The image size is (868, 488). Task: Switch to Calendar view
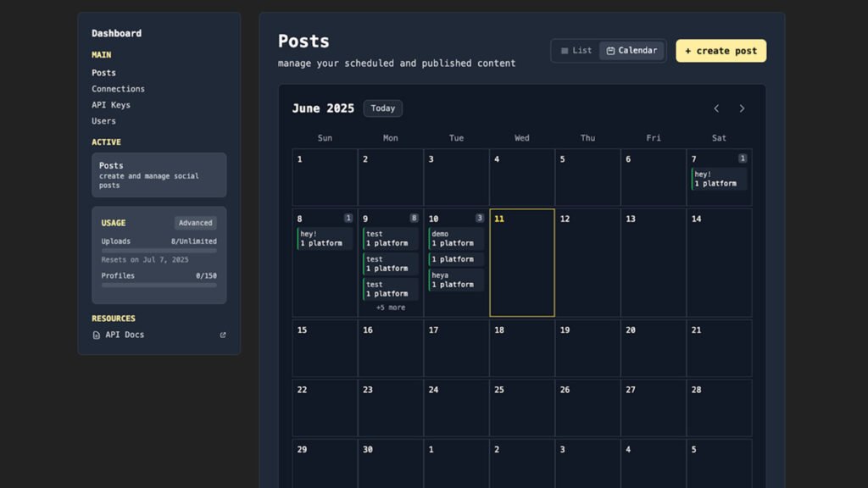[632, 51]
